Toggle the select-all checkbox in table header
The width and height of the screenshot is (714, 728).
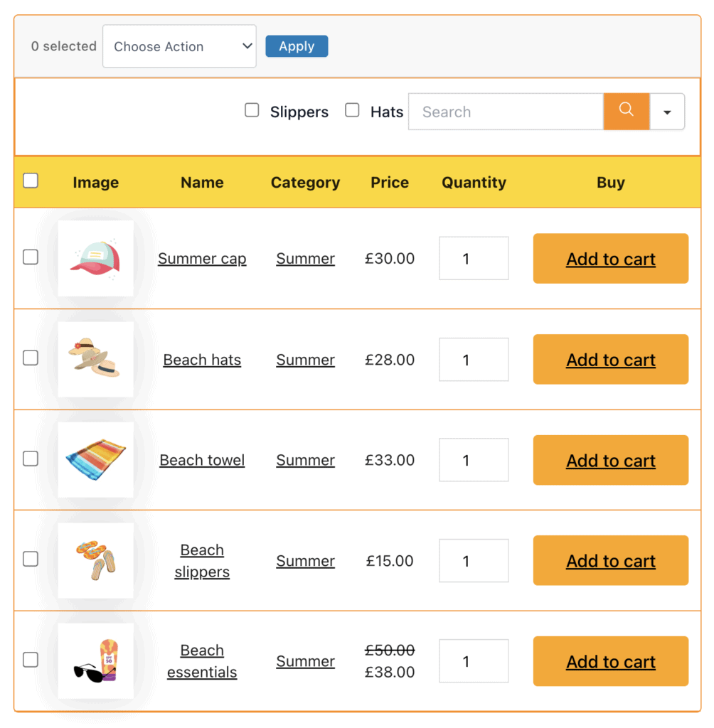pos(31,181)
